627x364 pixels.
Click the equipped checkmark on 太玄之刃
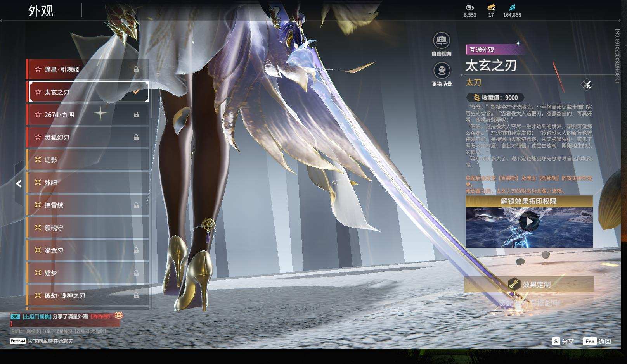[x=136, y=92]
